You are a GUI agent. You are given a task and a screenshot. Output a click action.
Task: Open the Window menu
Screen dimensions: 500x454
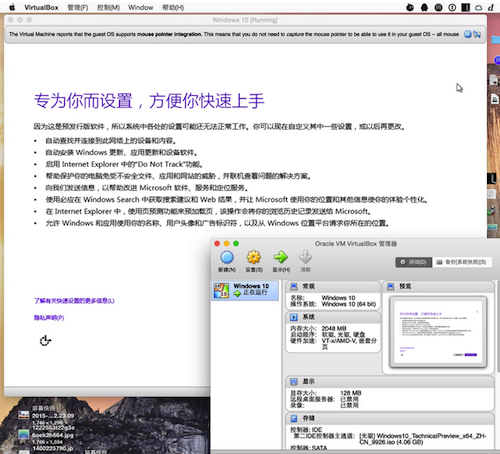[140, 7]
